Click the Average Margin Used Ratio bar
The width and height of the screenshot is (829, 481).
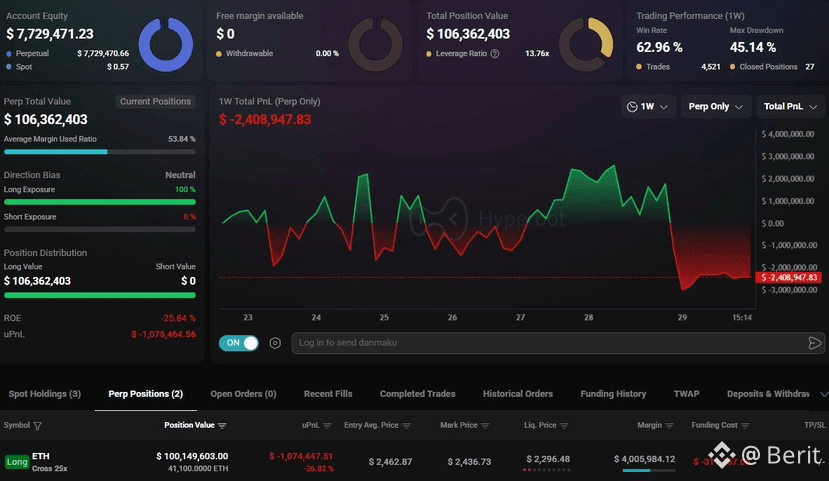pyautogui.click(x=99, y=152)
